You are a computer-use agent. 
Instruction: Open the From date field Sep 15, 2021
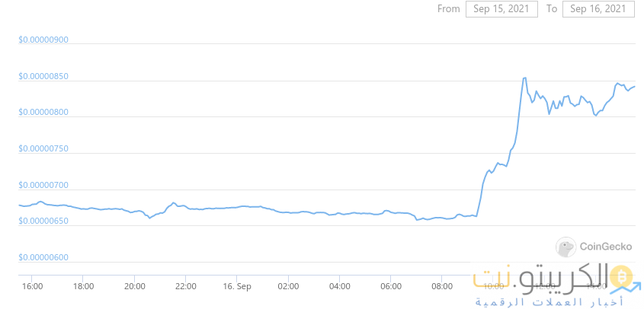click(501, 9)
